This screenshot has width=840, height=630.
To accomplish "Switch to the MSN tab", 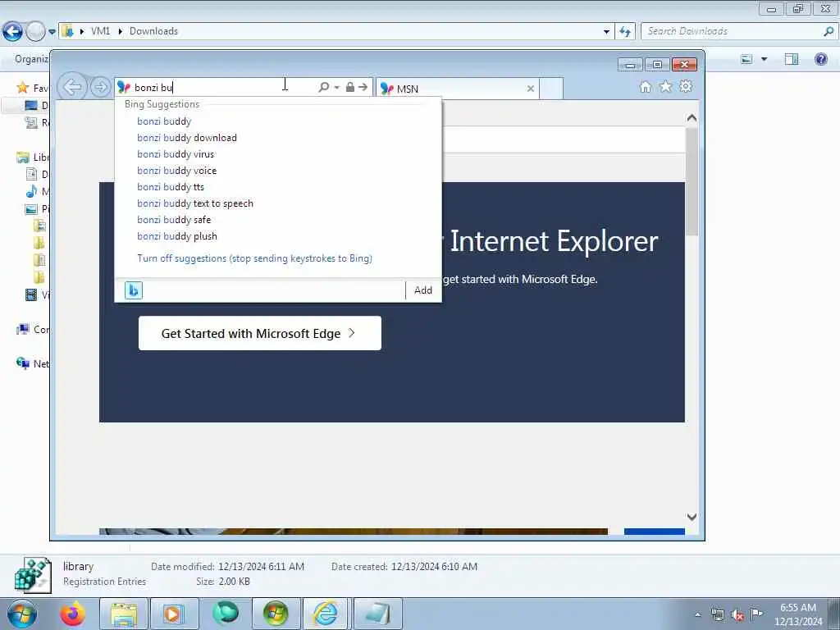I will (458, 89).
